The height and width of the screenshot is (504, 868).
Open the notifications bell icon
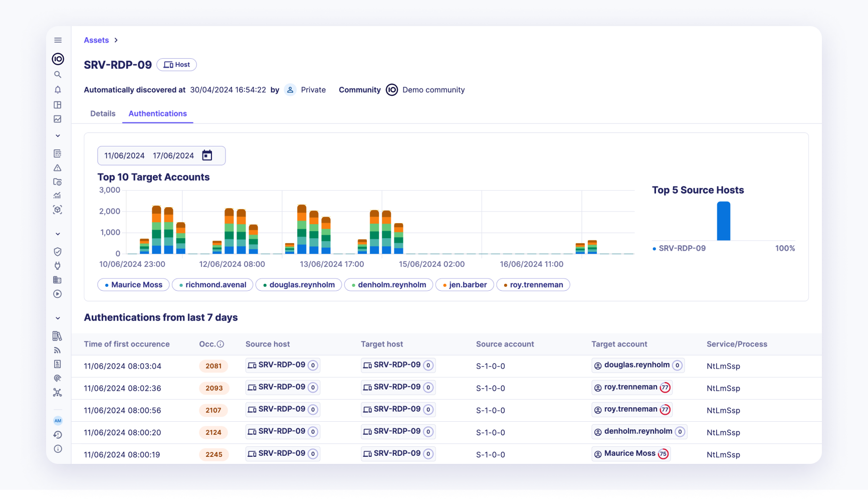[58, 90]
